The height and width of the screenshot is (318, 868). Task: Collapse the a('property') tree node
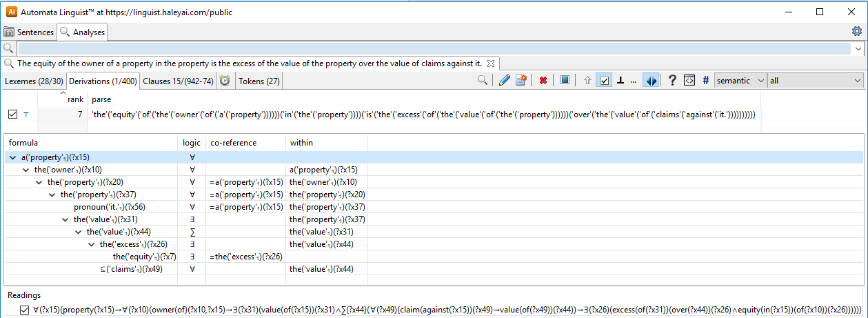pyautogui.click(x=13, y=157)
